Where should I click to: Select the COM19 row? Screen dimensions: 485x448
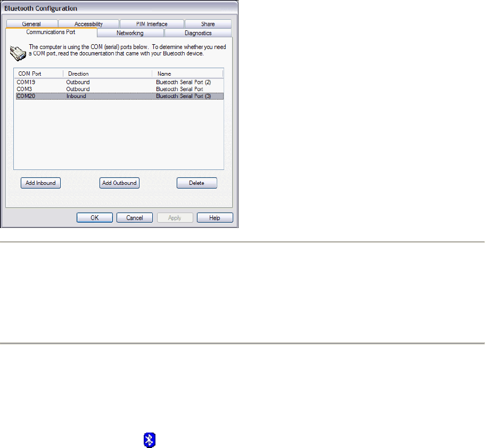(120, 82)
